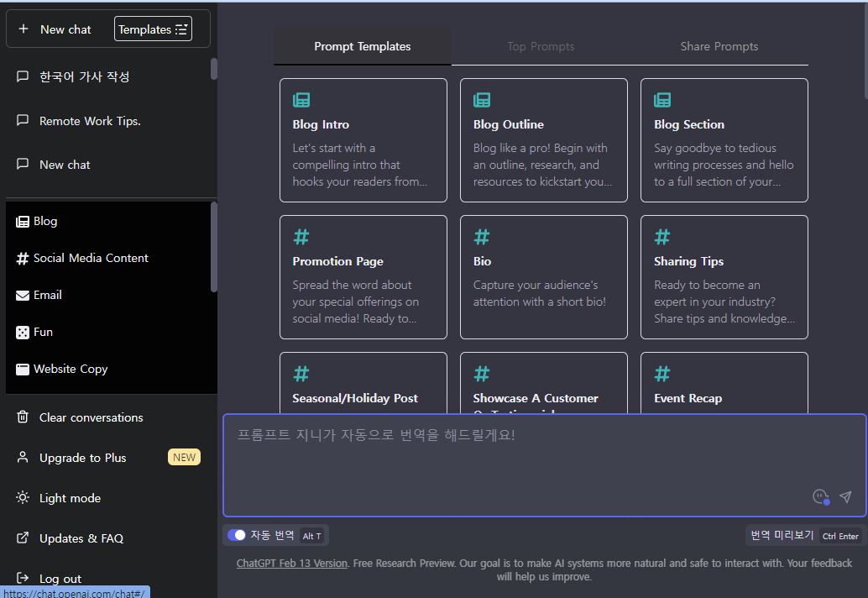Click the Showcase A Customer hashtag icon
This screenshot has width=868, height=598.
(482, 374)
